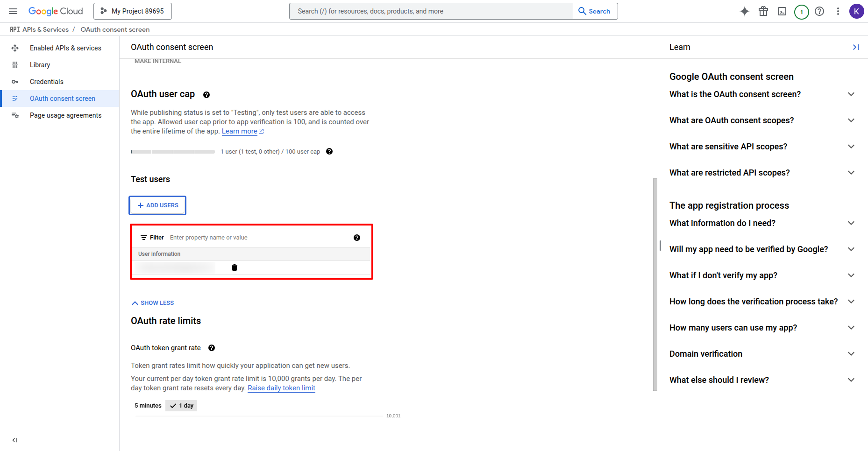Click the Library icon in the sidebar

pyautogui.click(x=15, y=65)
